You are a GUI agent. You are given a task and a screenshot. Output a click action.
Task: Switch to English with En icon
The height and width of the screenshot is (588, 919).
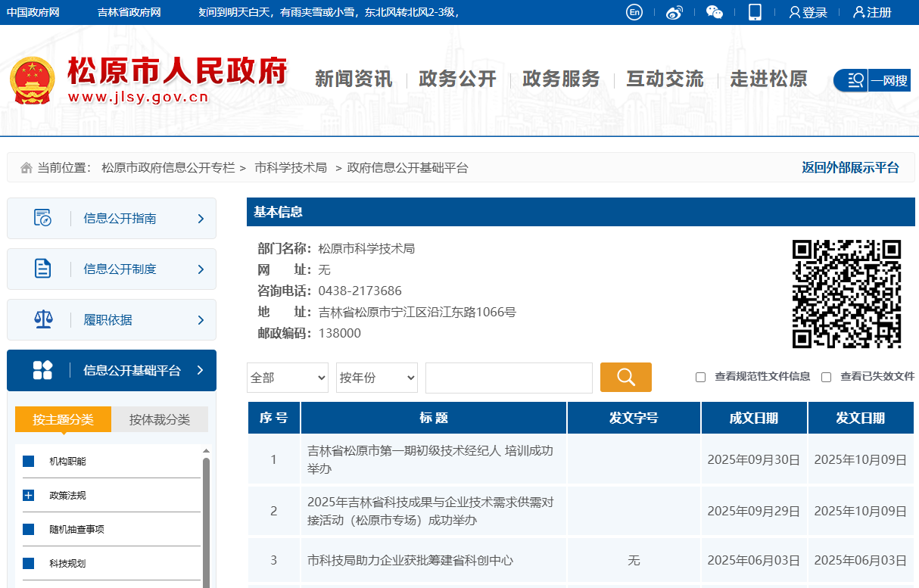point(634,12)
